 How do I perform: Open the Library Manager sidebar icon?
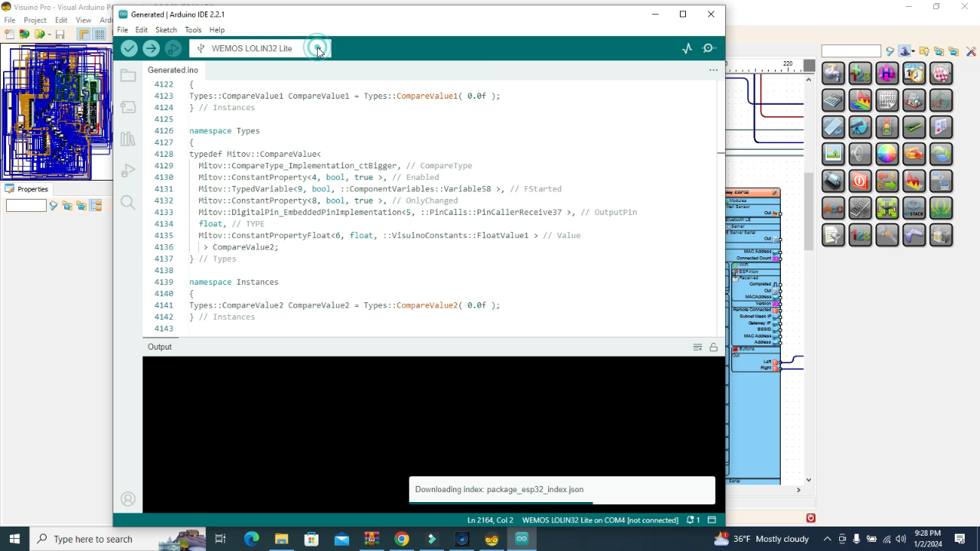[128, 139]
